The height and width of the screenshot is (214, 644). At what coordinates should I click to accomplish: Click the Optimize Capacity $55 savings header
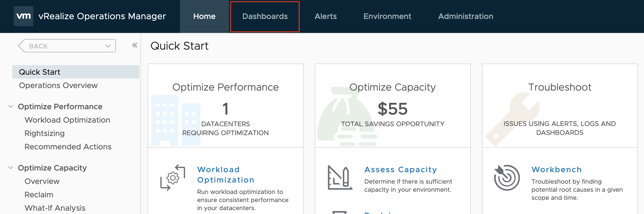pyautogui.click(x=393, y=106)
